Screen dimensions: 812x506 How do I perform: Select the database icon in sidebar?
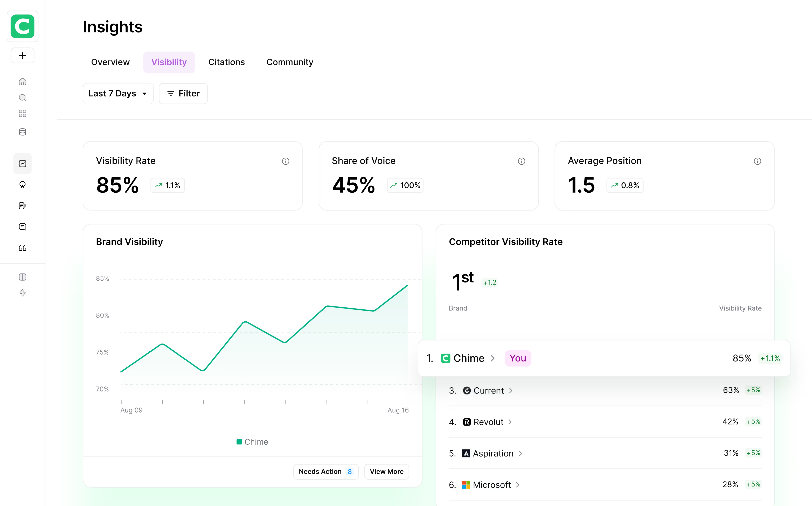22,131
